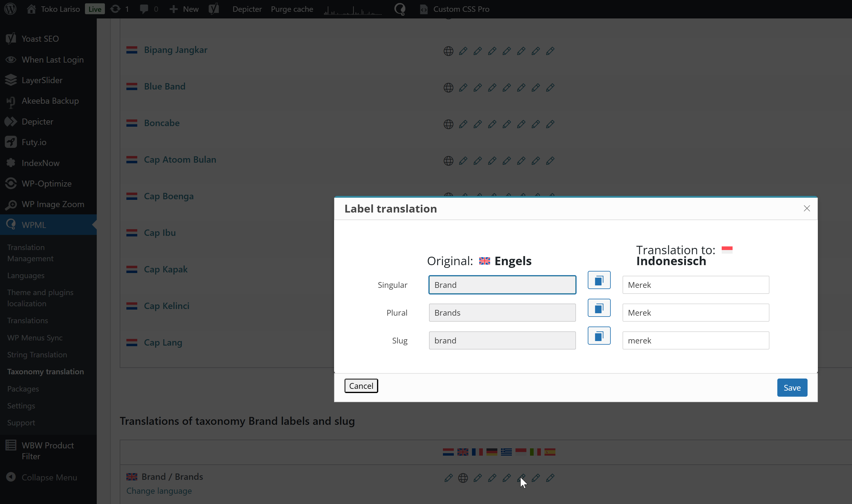
Task: Click the globe icon in Brand / Brands row
Action: (463, 478)
